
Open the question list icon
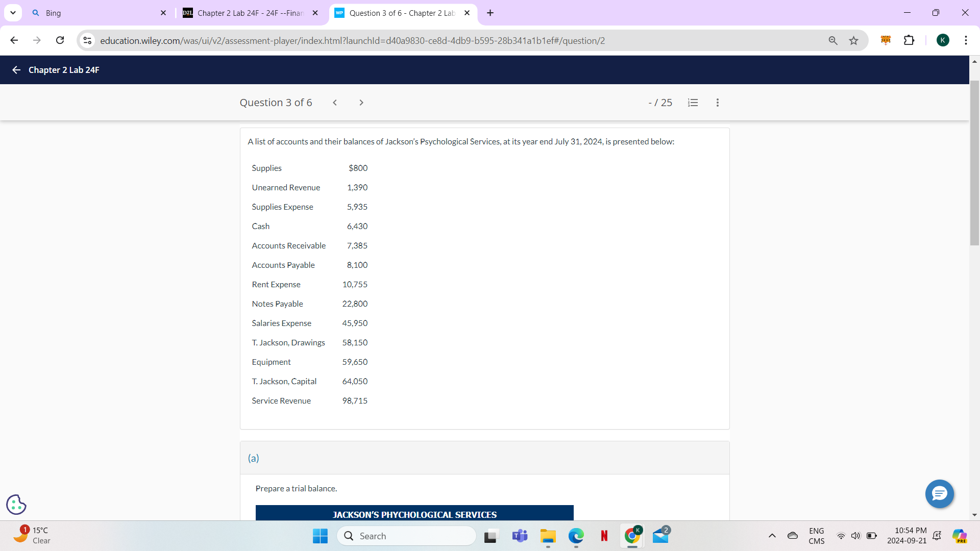point(693,103)
